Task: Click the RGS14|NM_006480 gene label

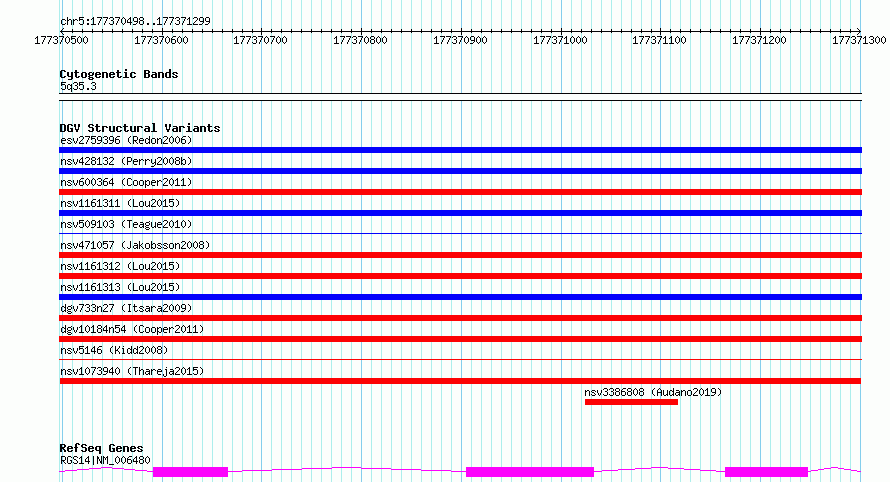Action: click(105, 460)
